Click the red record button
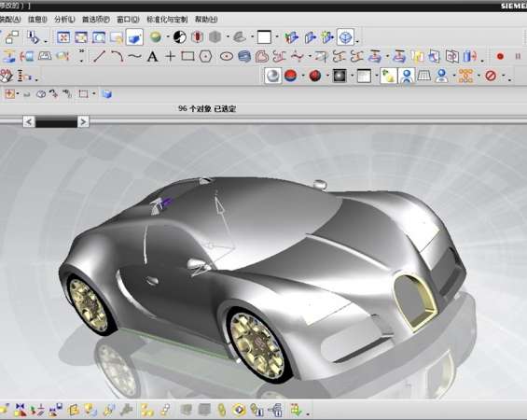The image size is (527, 420). 500,57
